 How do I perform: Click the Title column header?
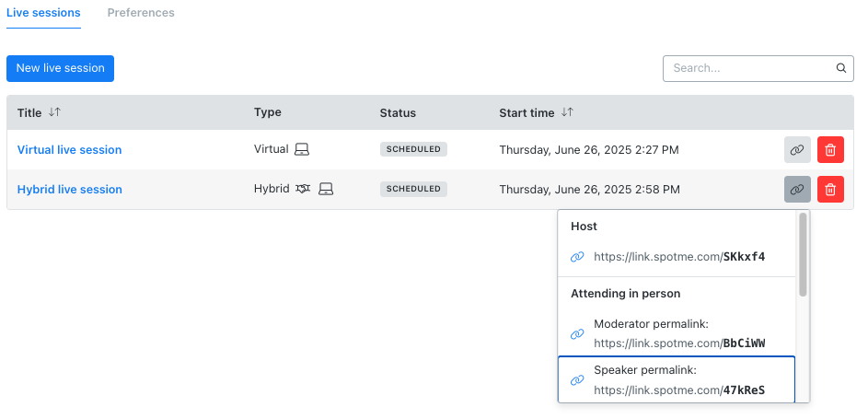click(x=29, y=113)
